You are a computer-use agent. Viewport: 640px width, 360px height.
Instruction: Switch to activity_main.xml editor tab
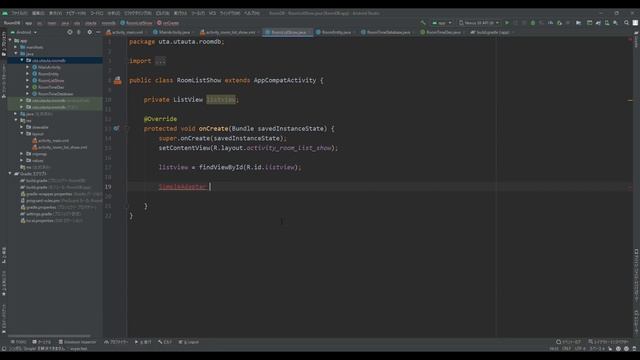125,32
